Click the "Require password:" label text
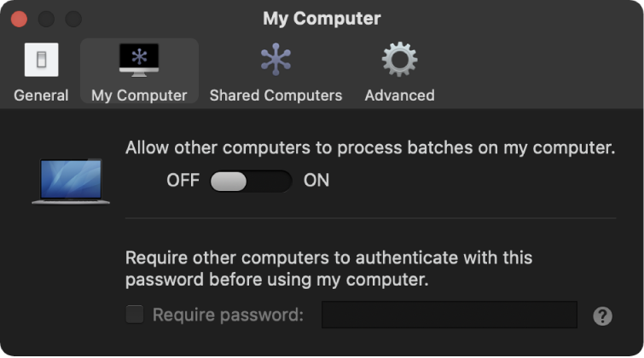The image size is (644, 358). pos(228,315)
